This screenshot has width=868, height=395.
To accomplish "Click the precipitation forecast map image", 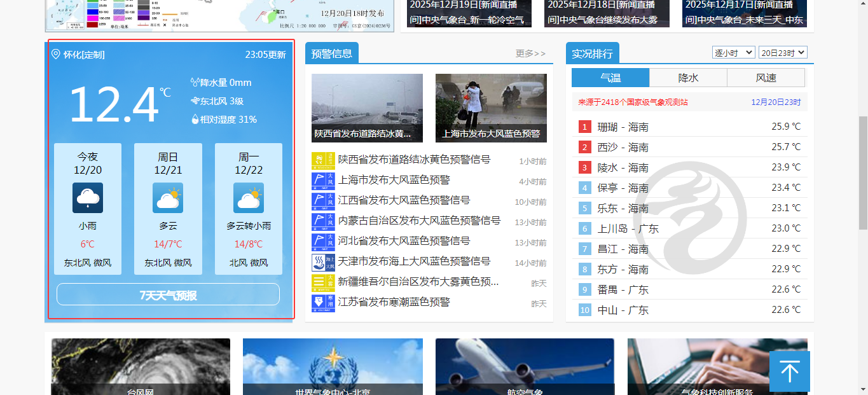I will click(x=218, y=15).
